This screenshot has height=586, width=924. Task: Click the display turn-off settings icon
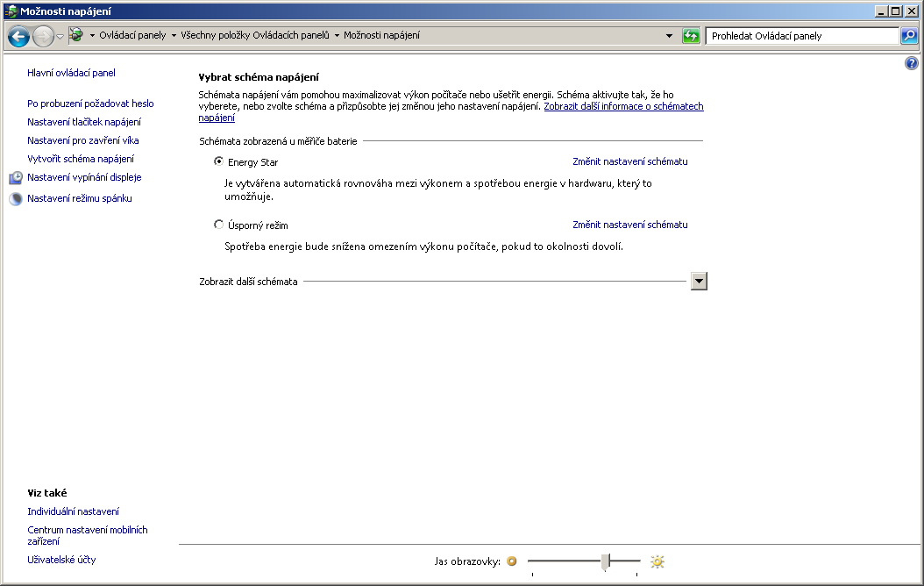pos(16,177)
